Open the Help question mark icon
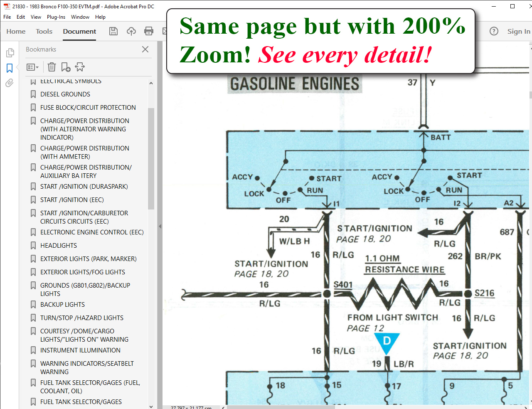Image resolution: width=532 pixels, height=409 pixels. 494,31
